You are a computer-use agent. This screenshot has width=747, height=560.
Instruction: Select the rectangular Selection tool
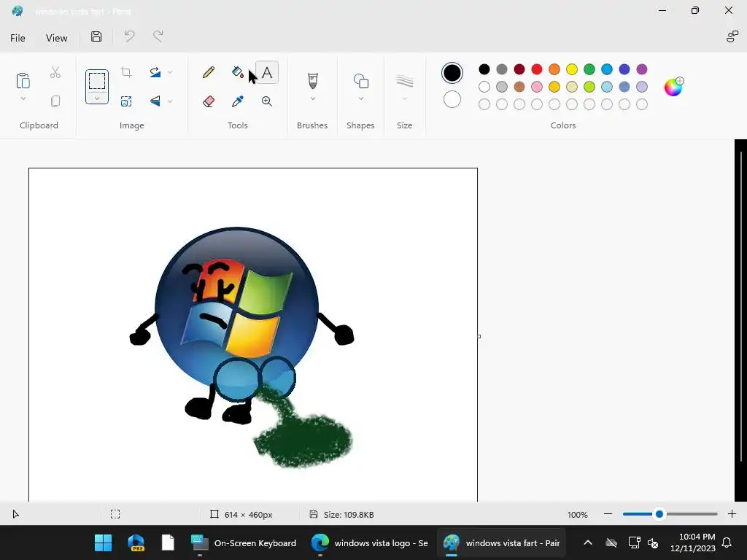(x=97, y=81)
